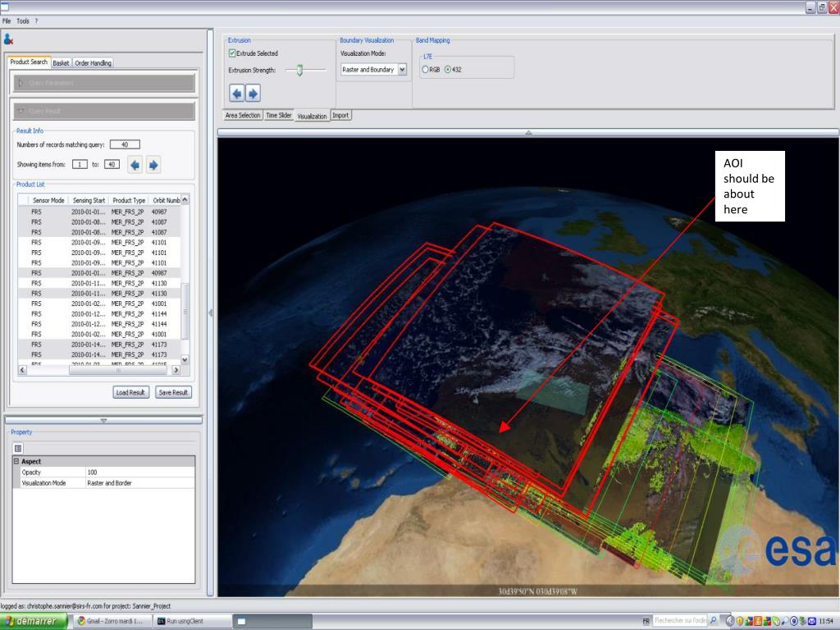Switch to the Order Handling tab
Viewport: 840px width, 630px height.
click(x=94, y=62)
